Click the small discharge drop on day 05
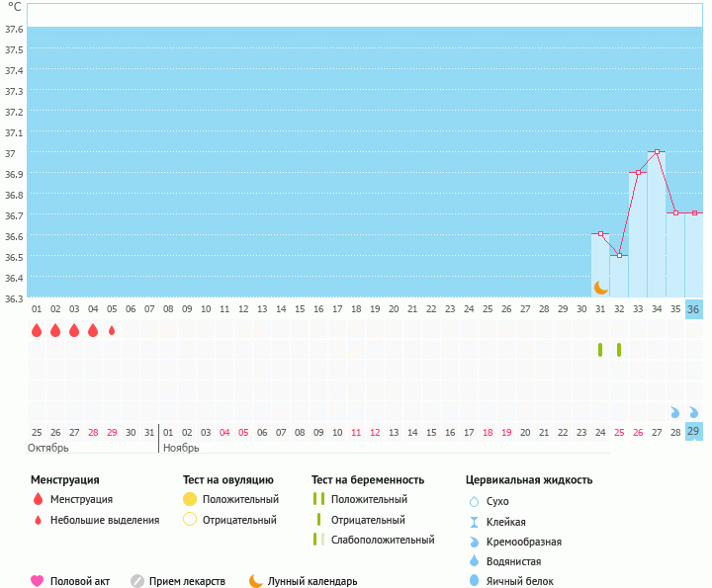712x588 pixels. [x=112, y=330]
